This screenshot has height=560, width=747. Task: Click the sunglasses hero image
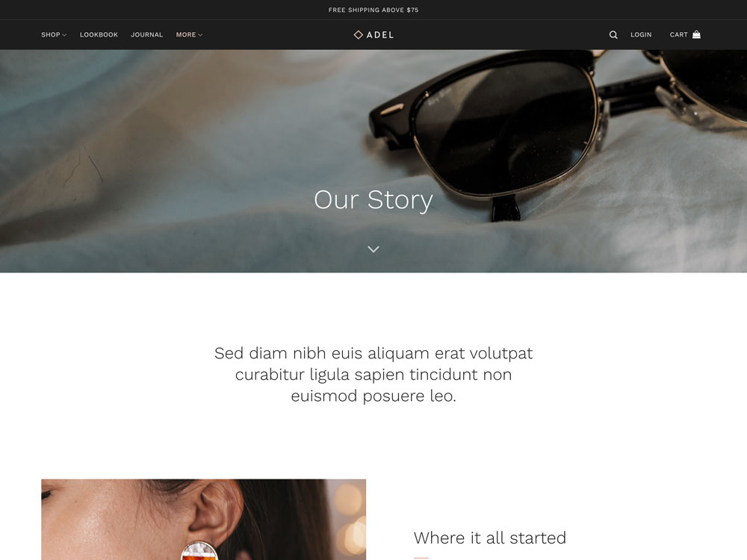373,161
